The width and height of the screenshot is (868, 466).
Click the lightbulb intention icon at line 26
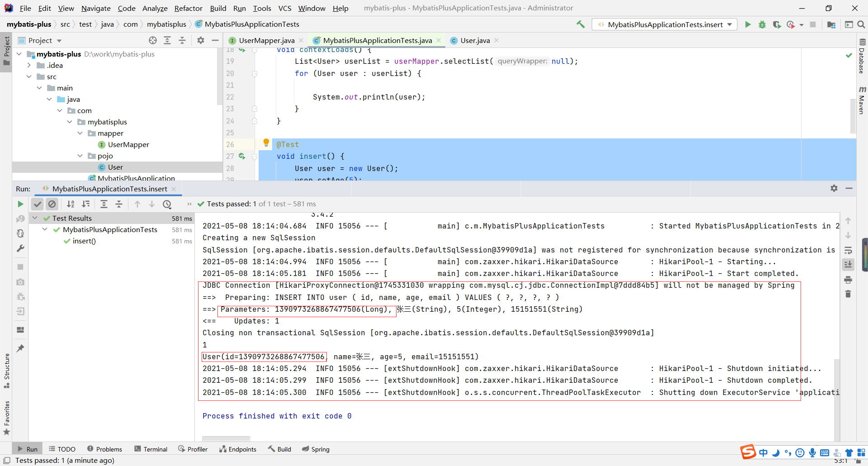(x=266, y=143)
